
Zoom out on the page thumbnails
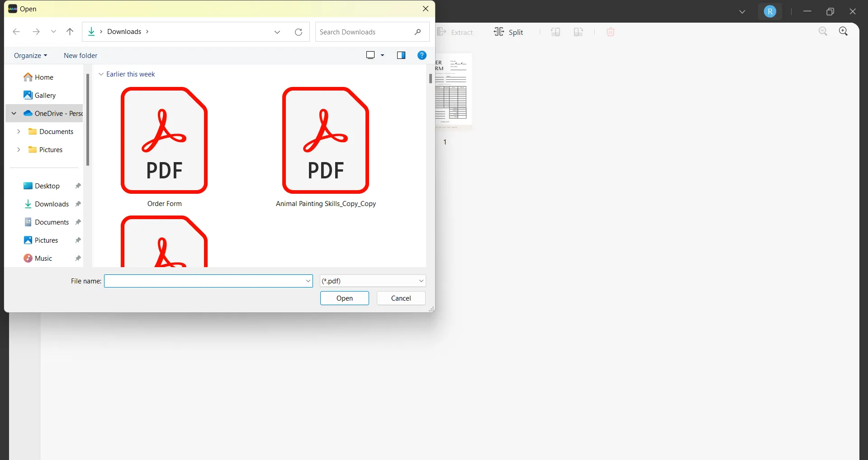[823, 31]
